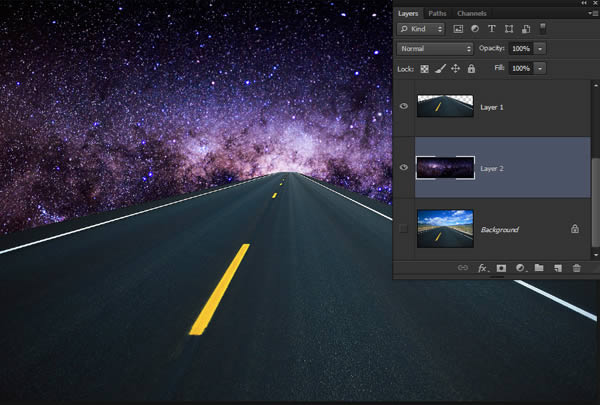Image resolution: width=600 pixels, height=405 pixels.
Task: Create new fill or adjustment layer
Action: (x=520, y=268)
